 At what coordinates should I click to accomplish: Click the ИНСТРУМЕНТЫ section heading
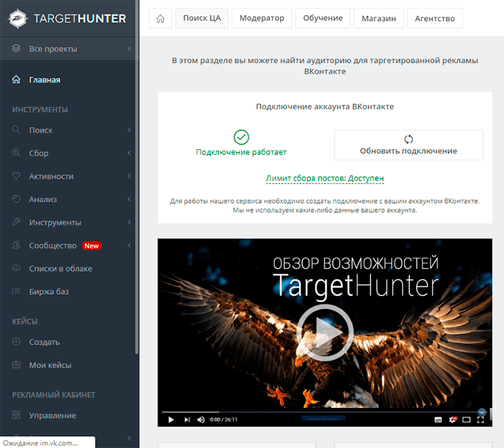(x=40, y=109)
